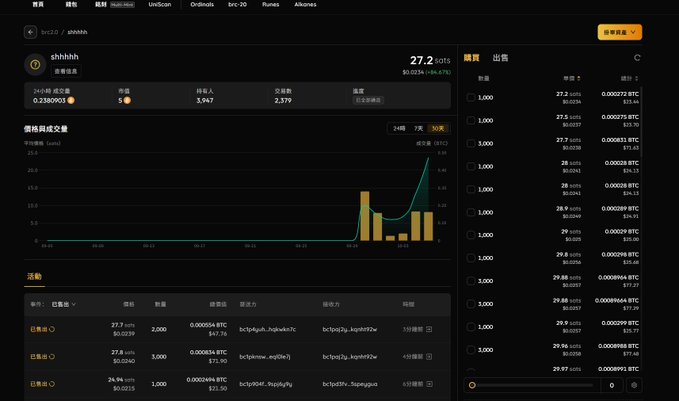Tick the checkbox for 29.8 sats listing

pyautogui.click(x=471, y=258)
